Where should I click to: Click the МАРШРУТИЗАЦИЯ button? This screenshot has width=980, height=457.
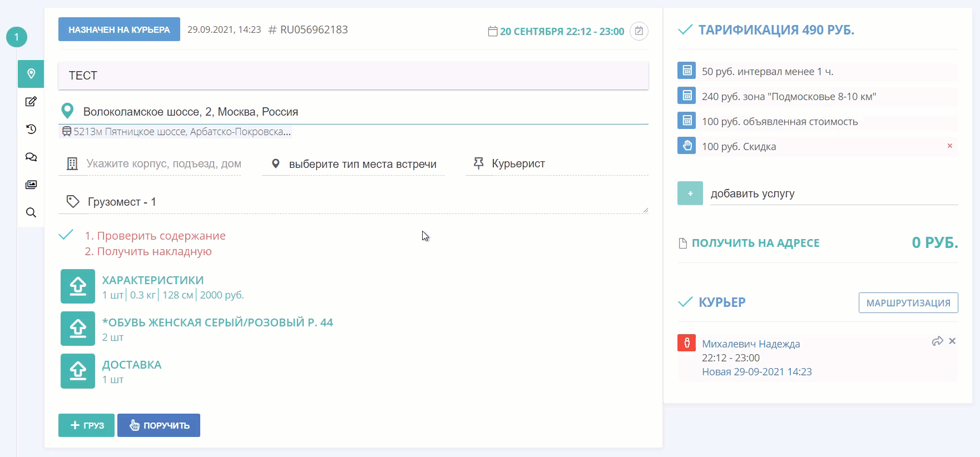(908, 303)
